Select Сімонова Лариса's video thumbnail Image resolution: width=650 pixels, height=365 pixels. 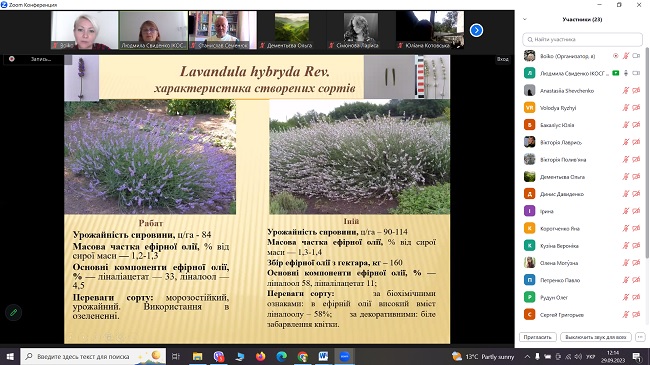tap(361, 30)
